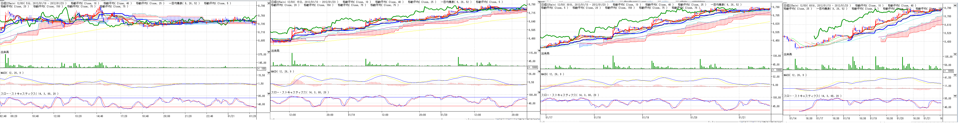Screen dimensions: 980x140
Task: Click the ×1000 scale box on the 30-minute chart
Action: [776, 70]
